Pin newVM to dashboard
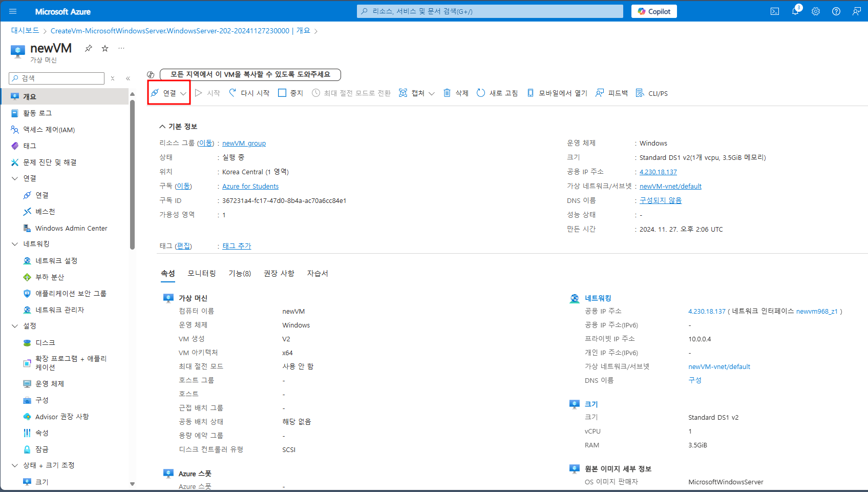Viewport: 868px width, 492px height. (x=89, y=48)
